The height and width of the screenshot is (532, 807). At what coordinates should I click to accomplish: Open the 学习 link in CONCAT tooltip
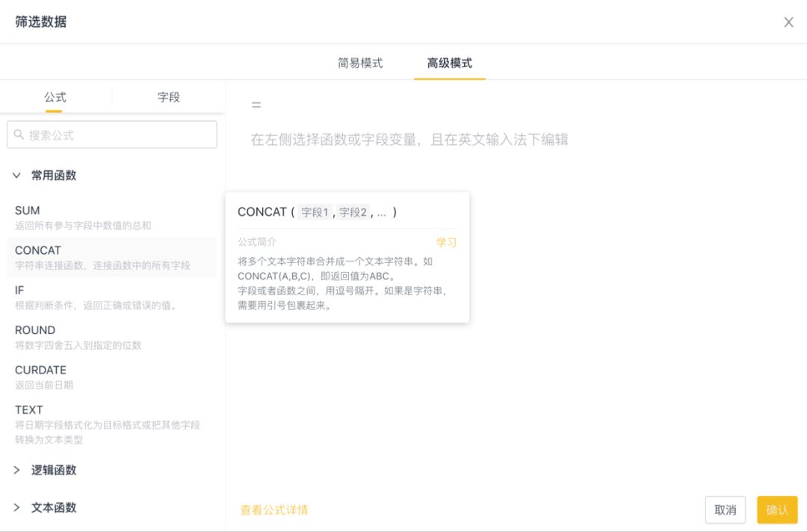pyautogui.click(x=446, y=242)
